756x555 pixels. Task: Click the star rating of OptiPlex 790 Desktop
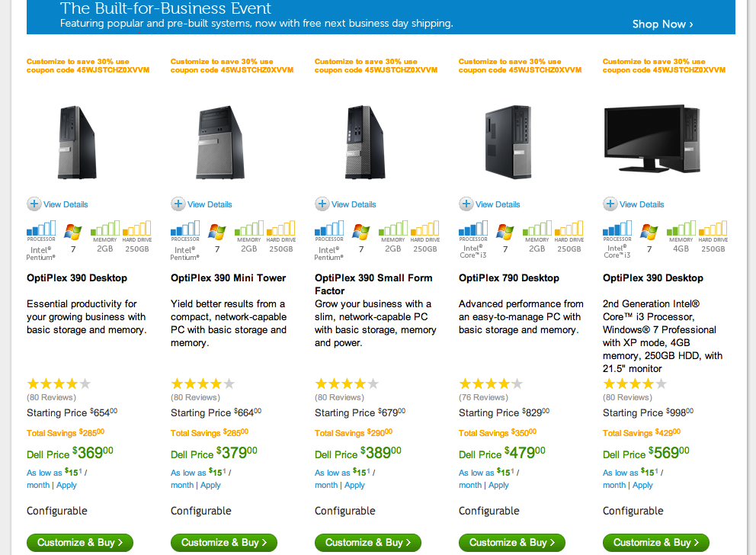click(x=490, y=383)
